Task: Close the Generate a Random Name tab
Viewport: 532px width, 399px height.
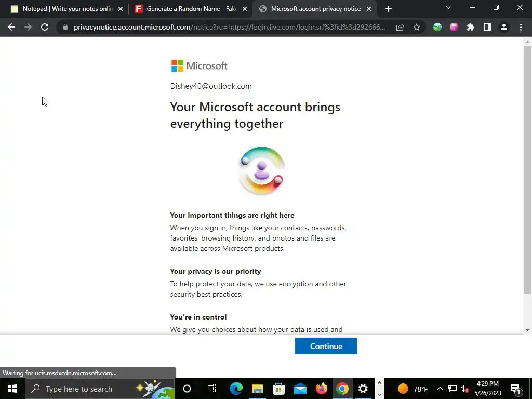Action: 245,9
